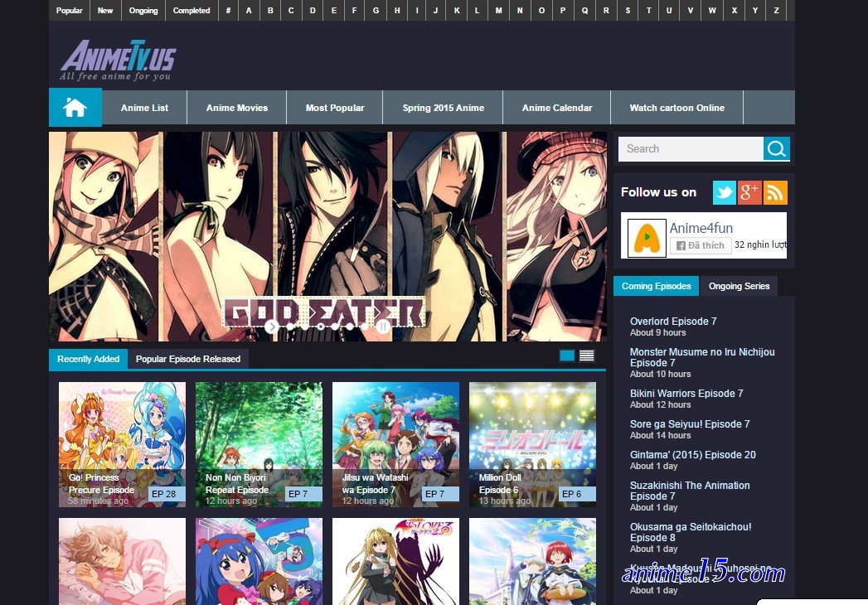This screenshot has width=868, height=605.
Task: Open Jitsu wa Watashi wa thumbnail
Action: coord(395,444)
